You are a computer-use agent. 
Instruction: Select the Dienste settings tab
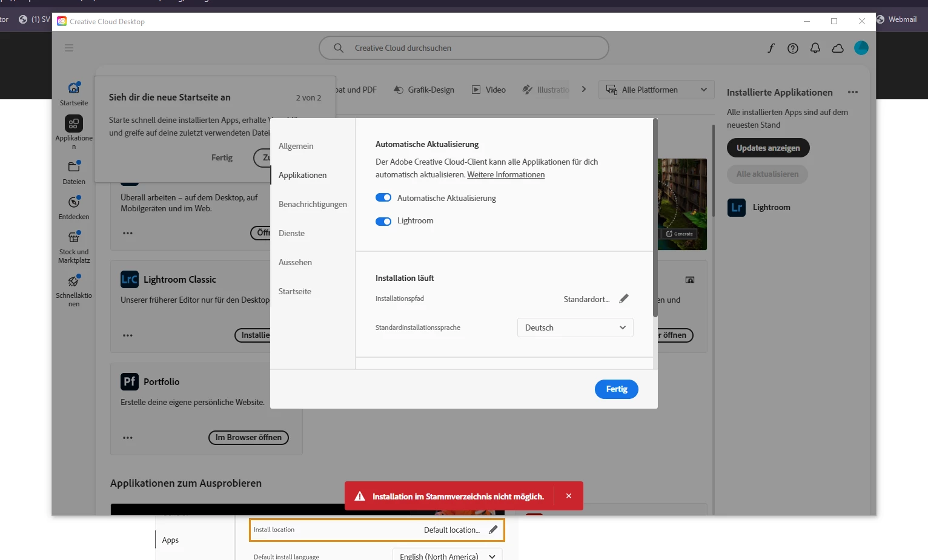point(291,233)
